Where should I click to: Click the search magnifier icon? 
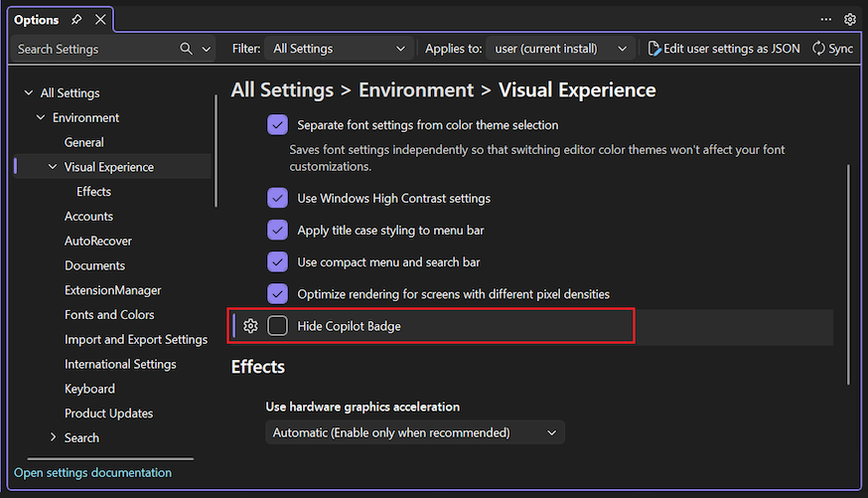187,49
